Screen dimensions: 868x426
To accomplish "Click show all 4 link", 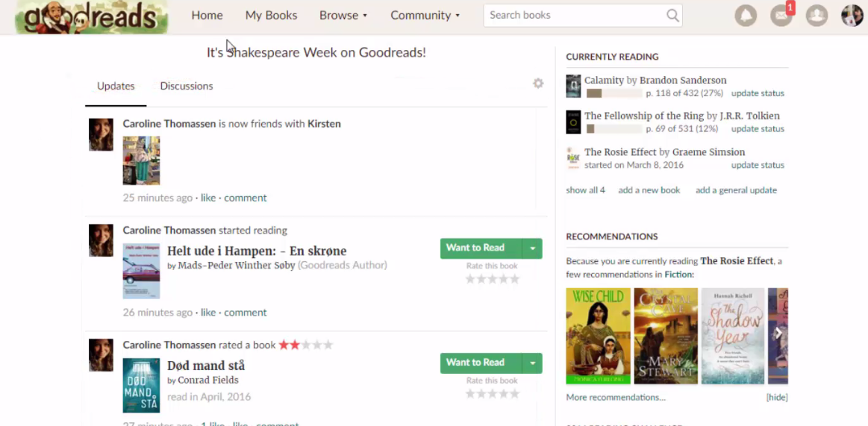I will coord(585,190).
